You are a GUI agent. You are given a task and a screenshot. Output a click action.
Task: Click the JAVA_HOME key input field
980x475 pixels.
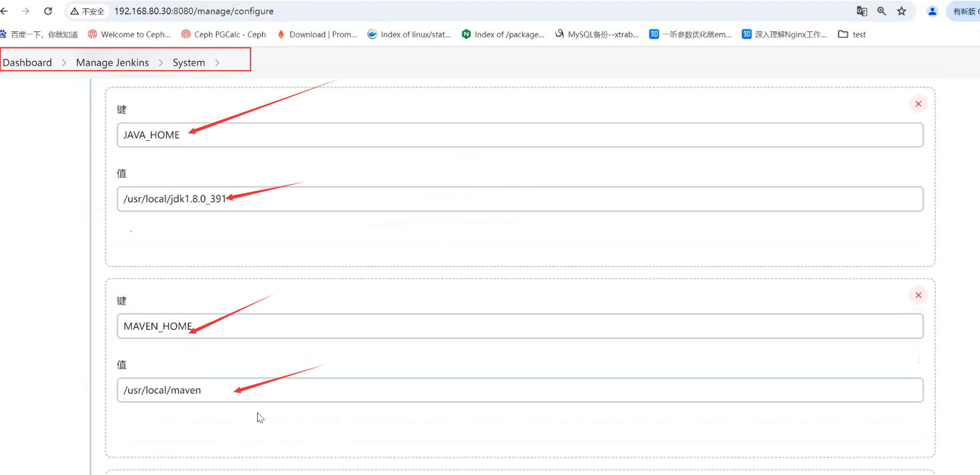pos(520,135)
